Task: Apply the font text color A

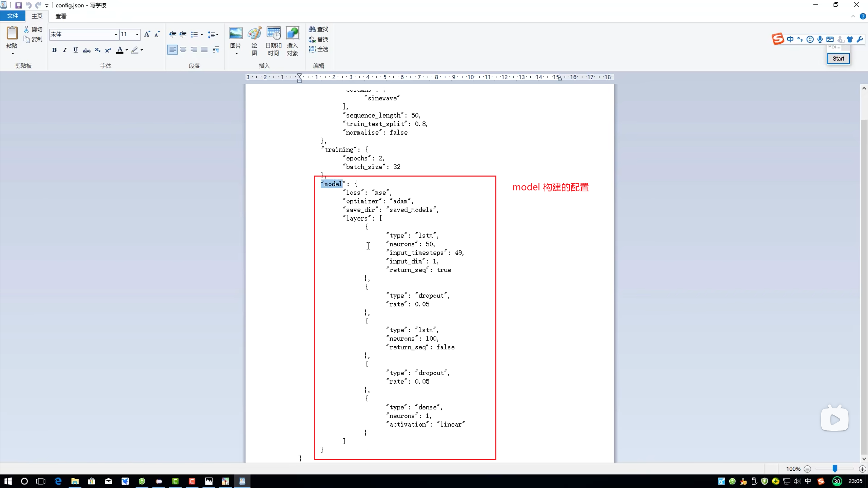Action: [x=120, y=50]
